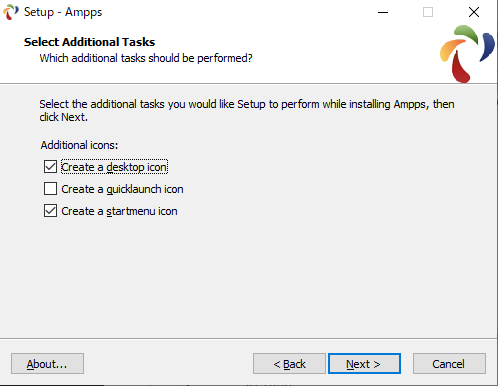Click the 'Setup - Ampps' title bar text
This screenshot has width=498, height=386.
(x=63, y=12)
